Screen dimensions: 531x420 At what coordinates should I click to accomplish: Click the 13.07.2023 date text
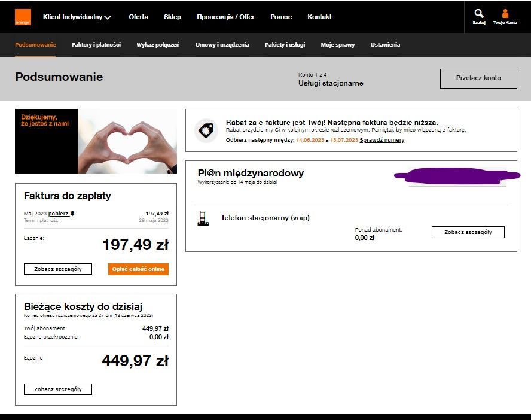[344, 140]
